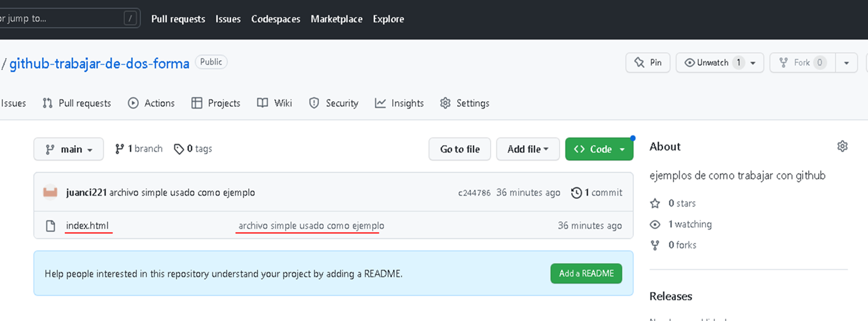The height and width of the screenshot is (321, 868).
Task: Edit repository details via About gear icon
Action: [843, 146]
